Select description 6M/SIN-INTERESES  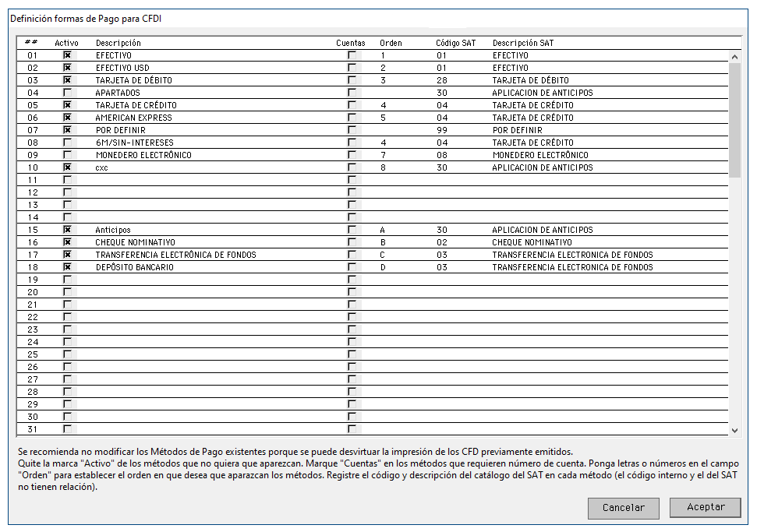[x=135, y=143]
